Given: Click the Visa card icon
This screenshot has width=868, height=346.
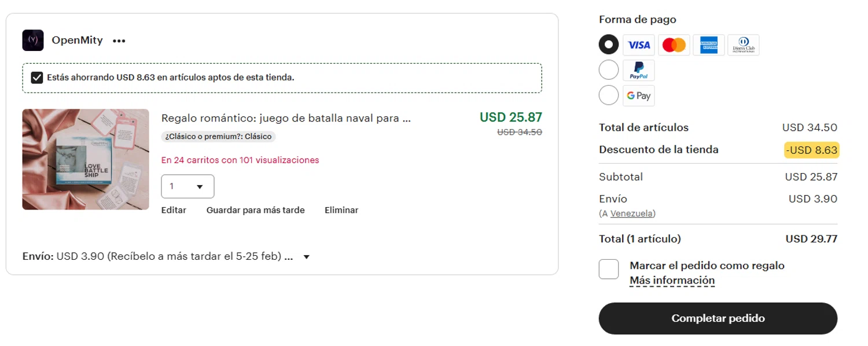Looking at the screenshot, I should click(x=639, y=45).
